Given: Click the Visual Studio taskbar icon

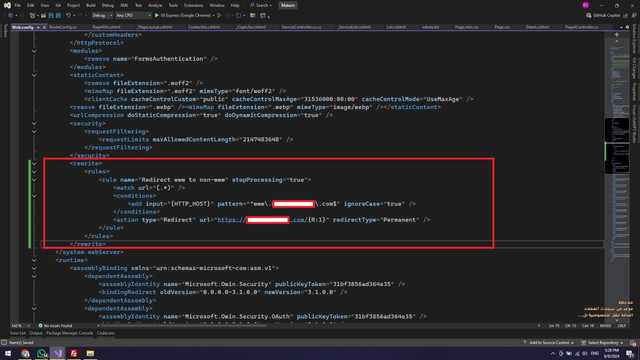Looking at the screenshot, I should tap(58, 353).
